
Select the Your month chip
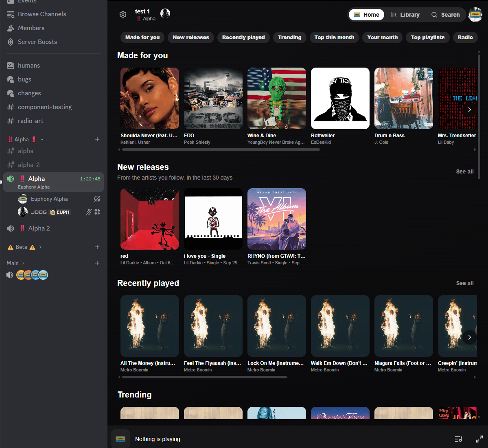[x=382, y=37]
